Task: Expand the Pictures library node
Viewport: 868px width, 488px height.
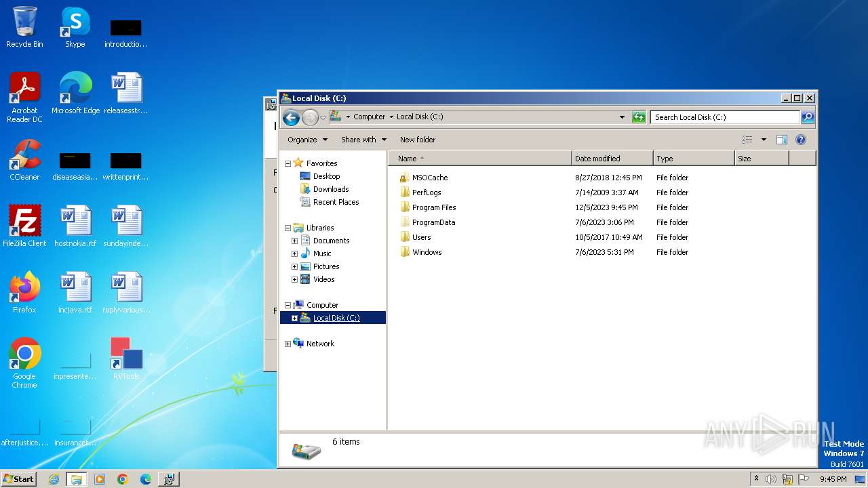Action: tap(294, 266)
